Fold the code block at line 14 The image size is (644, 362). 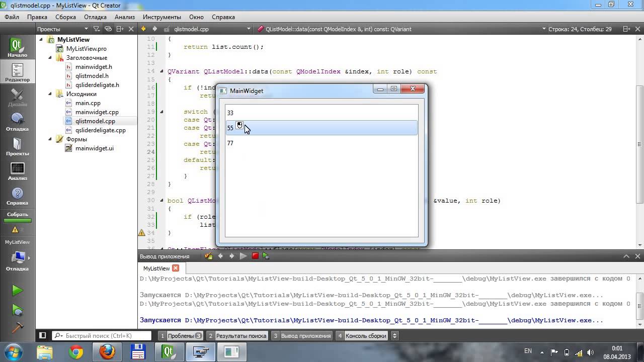(162, 71)
